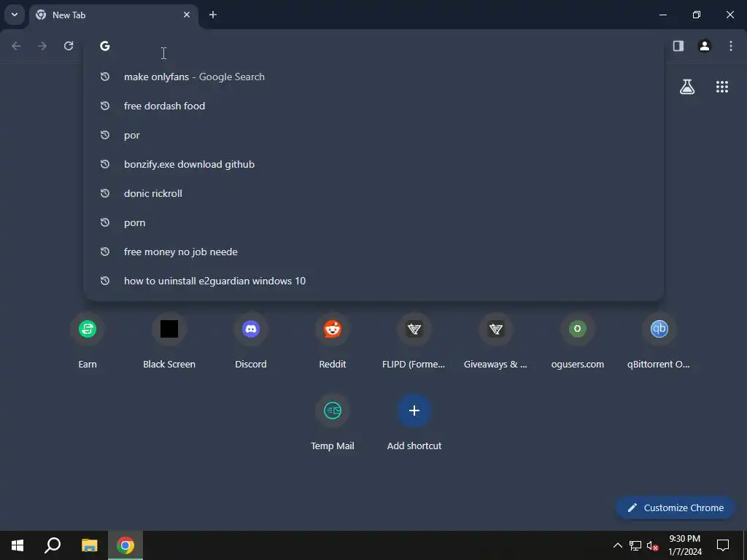Screen dimensions: 747x560
Task: Click the browser Back arrow
Action: click(x=16, y=46)
